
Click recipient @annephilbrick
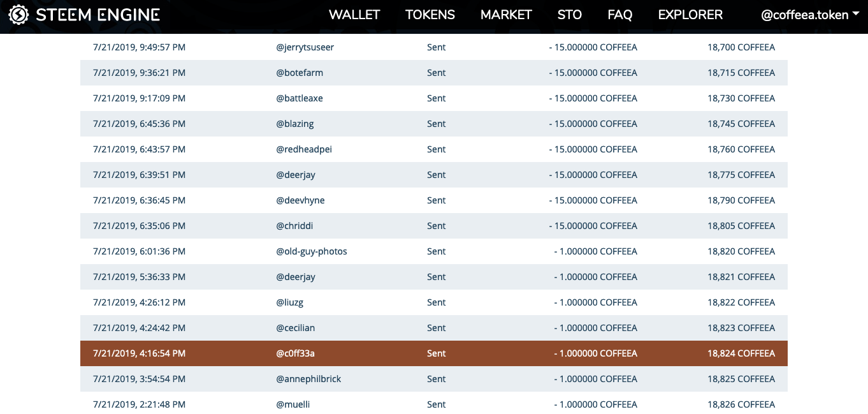coord(308,379)
